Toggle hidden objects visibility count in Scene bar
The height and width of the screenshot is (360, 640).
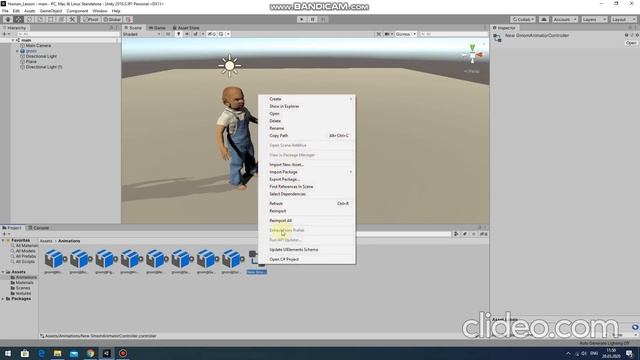211,34
